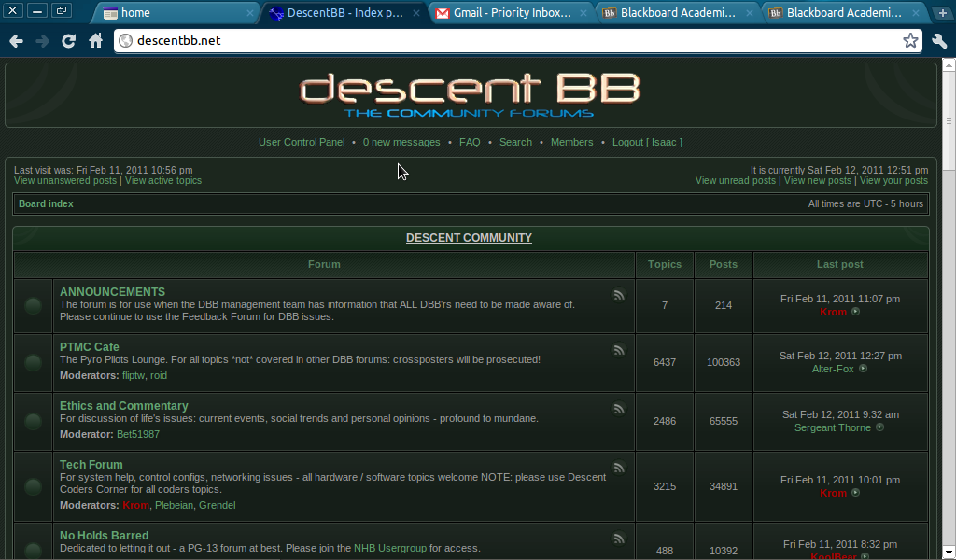The height and width of the screenshot is (560, 956).
Task: Close the home tab
Action: [250, 13]
